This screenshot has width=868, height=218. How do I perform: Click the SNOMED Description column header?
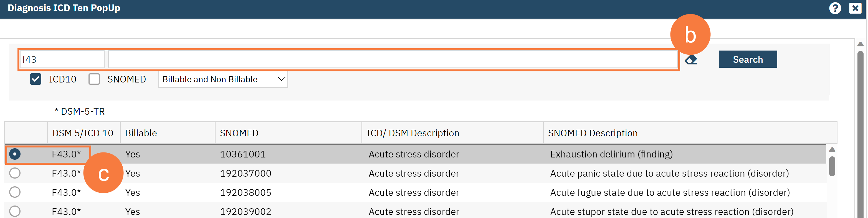[x=592, y=133]
